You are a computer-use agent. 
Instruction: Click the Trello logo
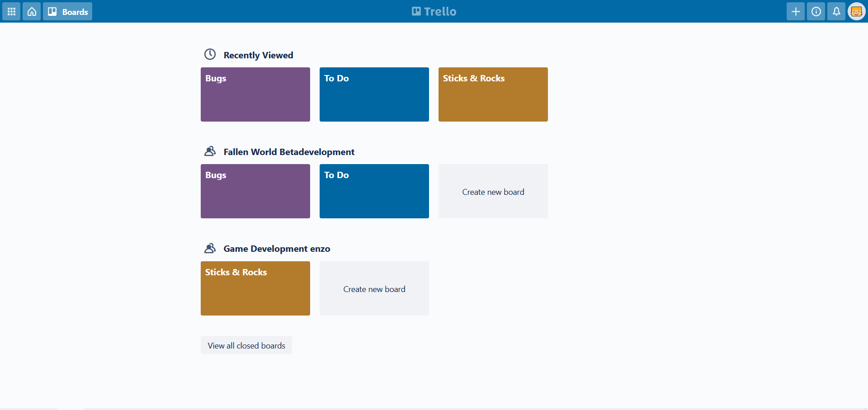tap(433, 11)
